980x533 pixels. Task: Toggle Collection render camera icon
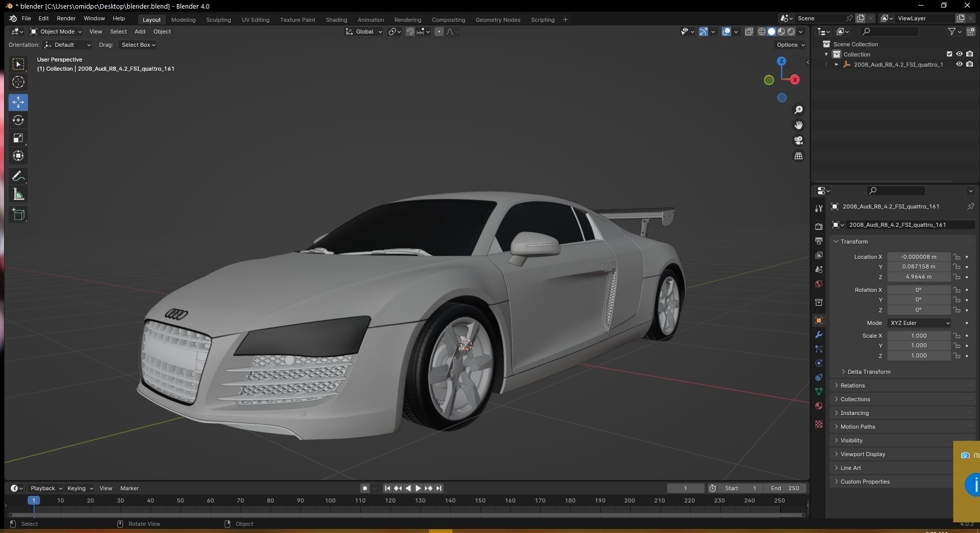[x=970, y=54]
